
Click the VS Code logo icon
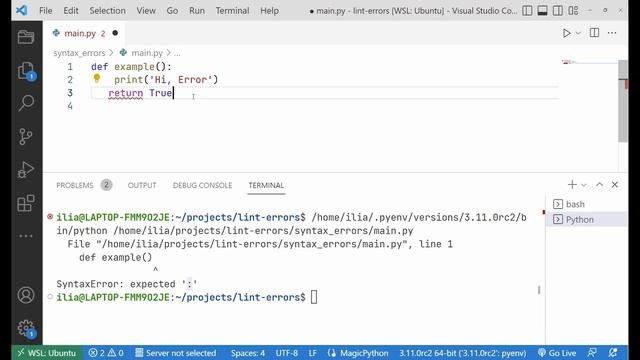click(x=21, y=10)
